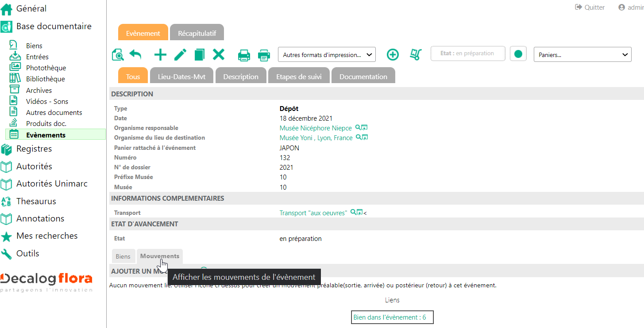Click the hand-truck movement icon
The height and width of the screenshot is (328, 644).
point(416,54)
